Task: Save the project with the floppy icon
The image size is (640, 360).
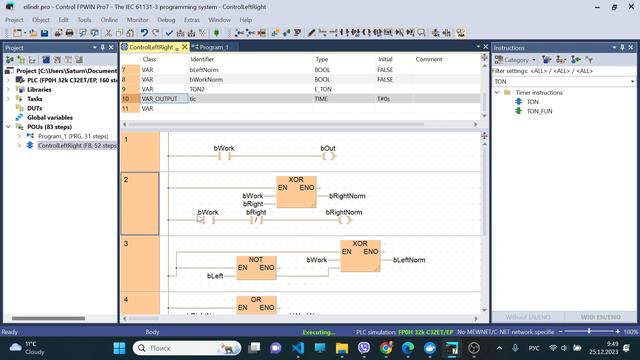Action: 44,33
